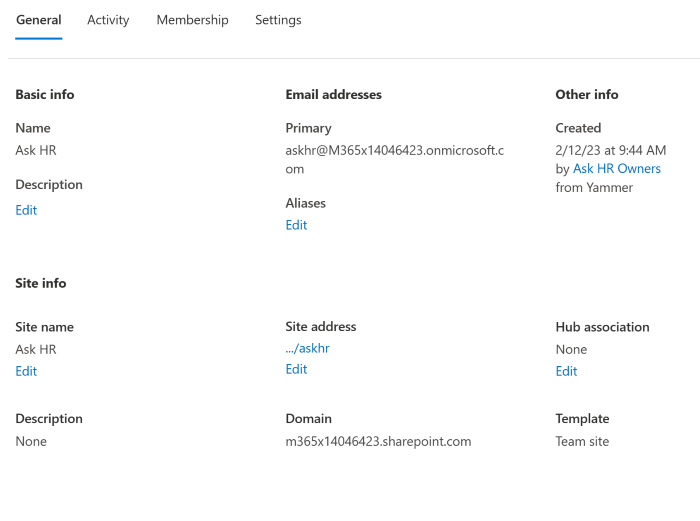
Task: Edit the email Aliases
Action: coord(296,225)
